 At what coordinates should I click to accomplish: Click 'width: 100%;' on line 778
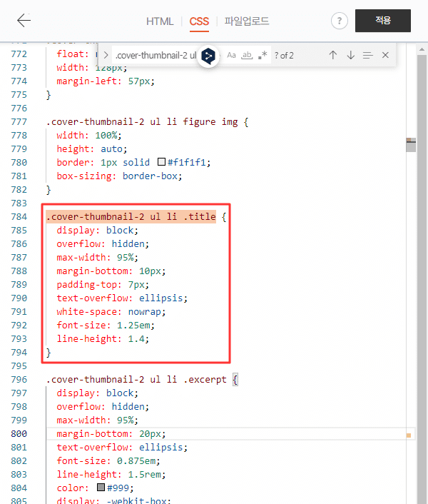click(x=89, y=136)
